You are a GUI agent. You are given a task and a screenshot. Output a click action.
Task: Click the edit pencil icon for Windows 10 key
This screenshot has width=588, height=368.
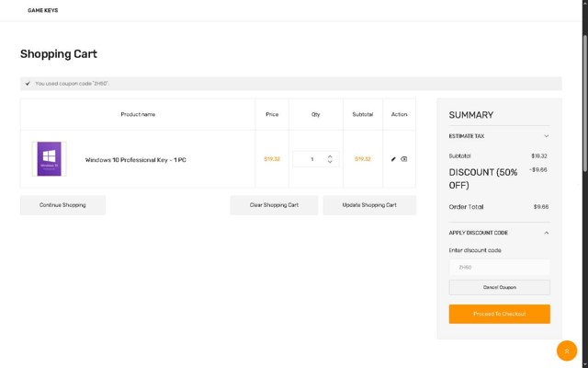(x=393, y=159)
